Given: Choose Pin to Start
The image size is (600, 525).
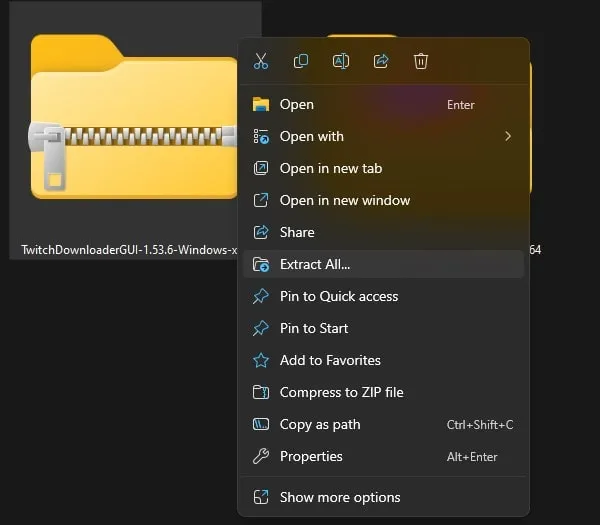Looking at the screenshot, I should [383, 328].
